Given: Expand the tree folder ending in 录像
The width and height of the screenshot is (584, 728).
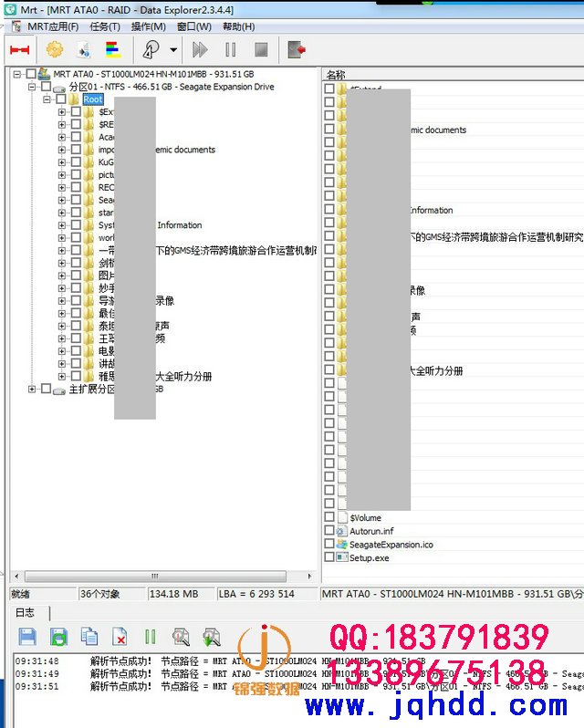Looking at the screenshot, I should pyautogui.click(x=62, y=300).
